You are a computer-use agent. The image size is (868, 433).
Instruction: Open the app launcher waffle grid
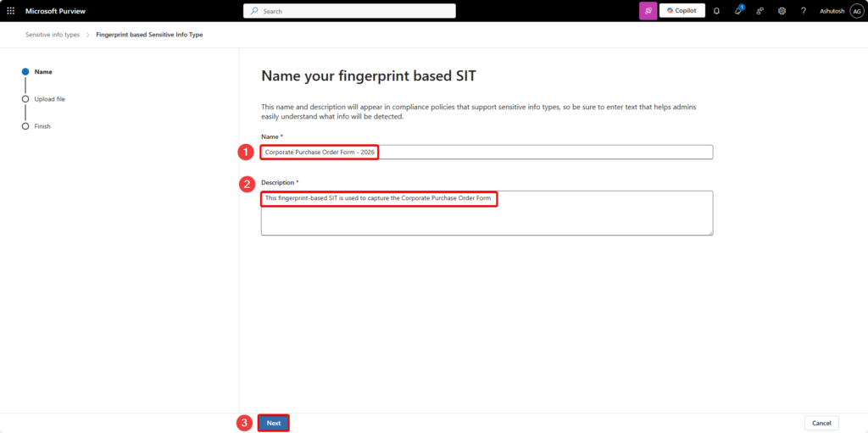pos(11,11)
